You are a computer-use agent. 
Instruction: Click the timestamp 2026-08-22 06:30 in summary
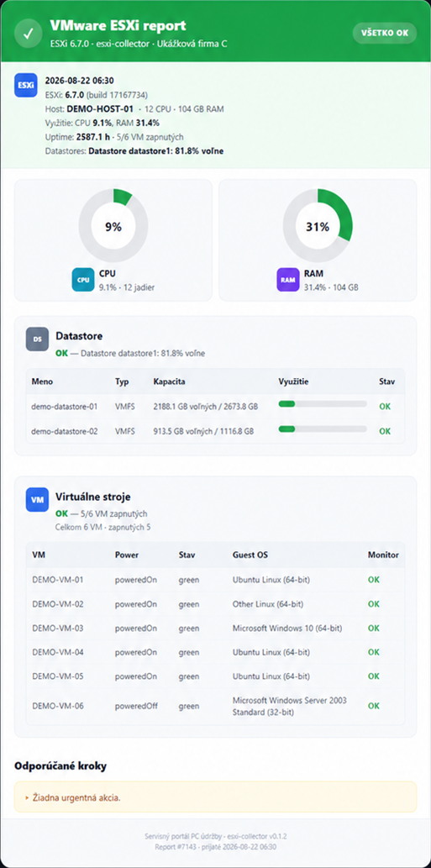[80, 81]
